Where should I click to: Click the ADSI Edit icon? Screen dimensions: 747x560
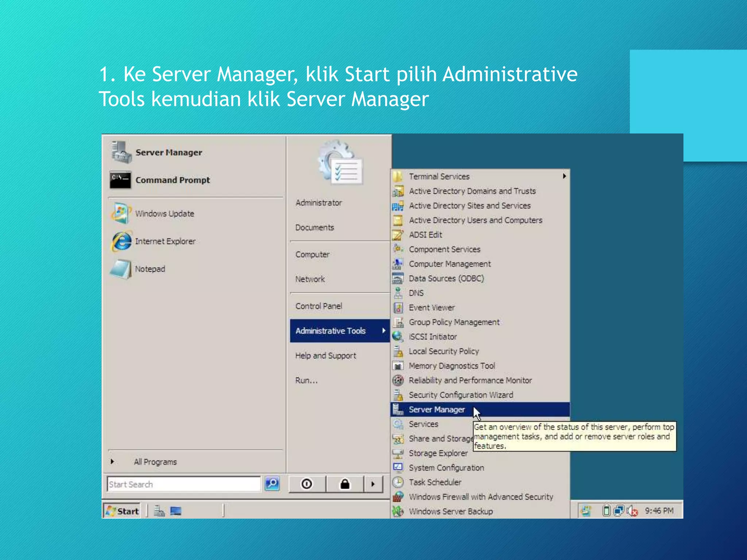(x=398, y=235)
